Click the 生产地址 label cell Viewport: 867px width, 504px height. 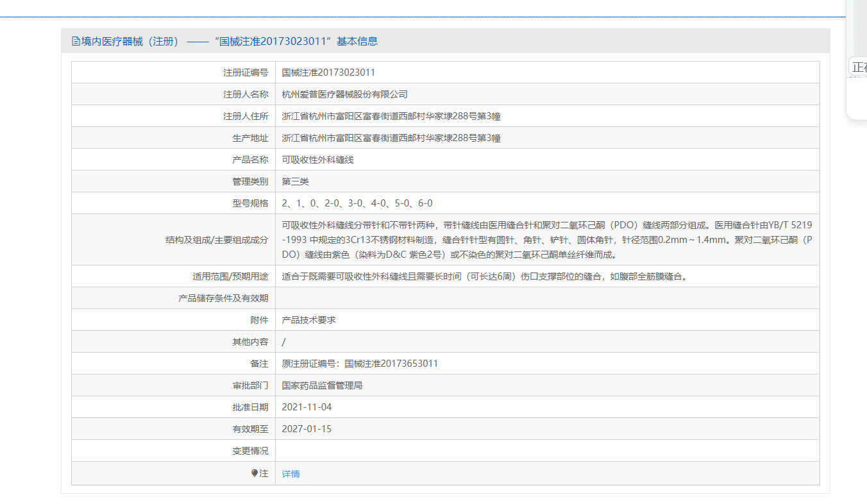tap(173, 138)
